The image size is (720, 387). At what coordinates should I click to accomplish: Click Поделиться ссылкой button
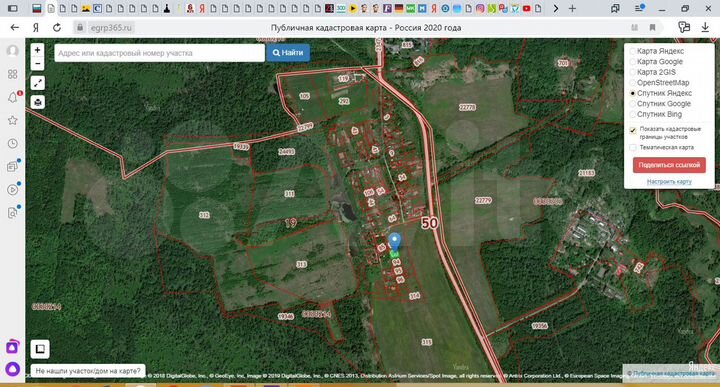669,165
